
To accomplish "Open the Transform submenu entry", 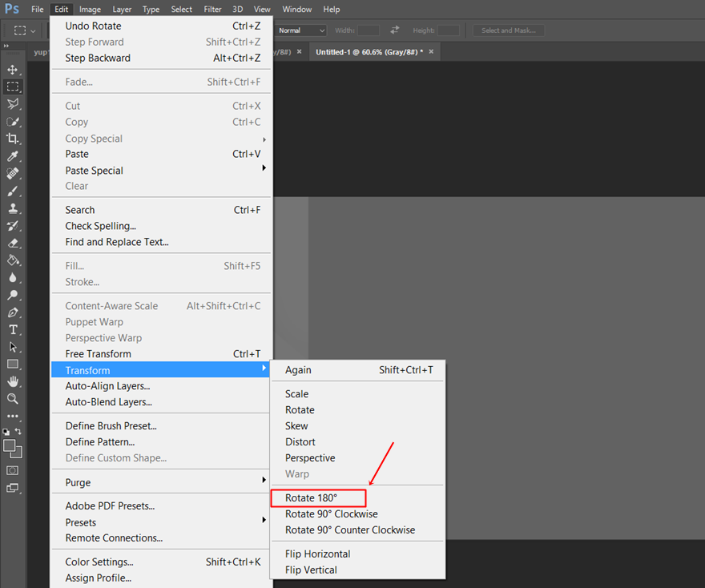I will click(x=160, y=370).
